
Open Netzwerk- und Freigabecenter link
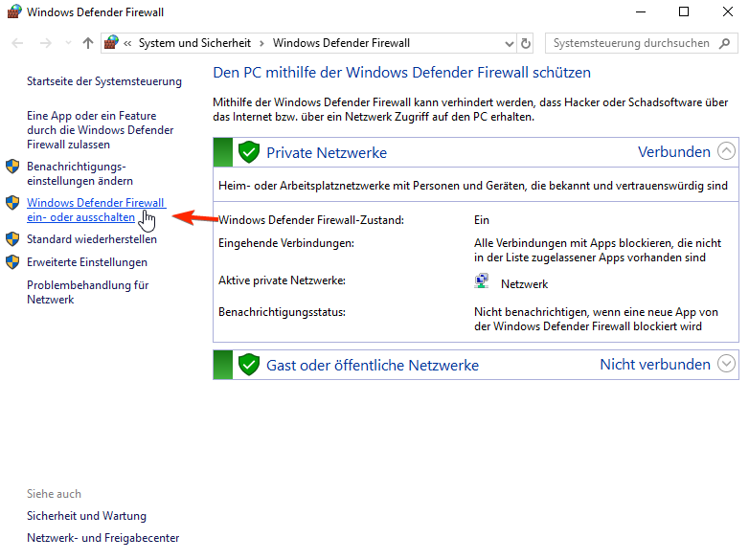click(102, 538)
